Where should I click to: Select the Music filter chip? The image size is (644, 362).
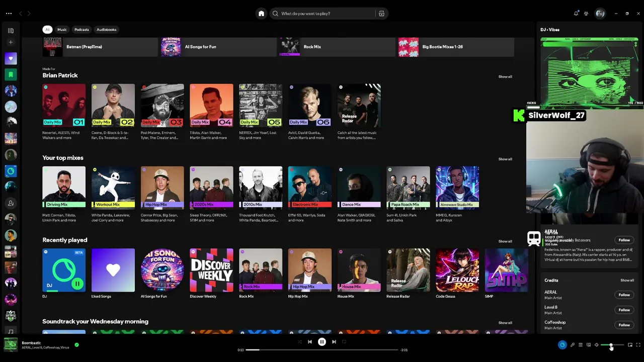[62, 30]
